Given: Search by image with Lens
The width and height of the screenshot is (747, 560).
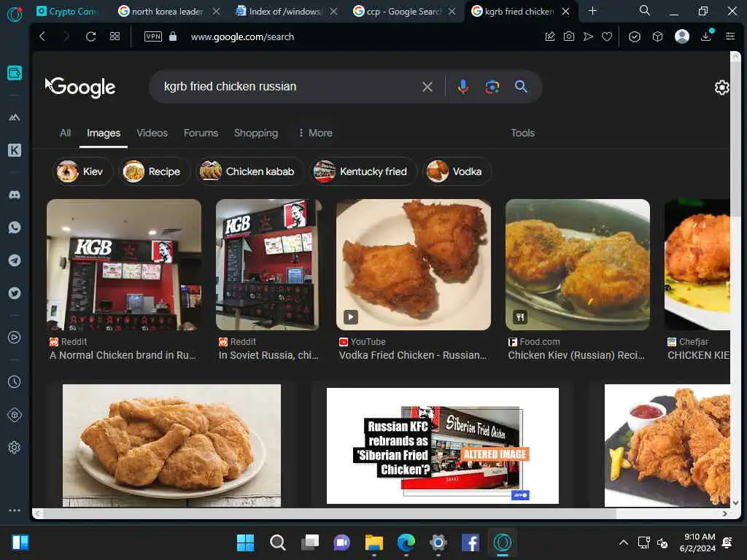Looking at the screenshot, I should pyautogui.click(x=492, y=87).
